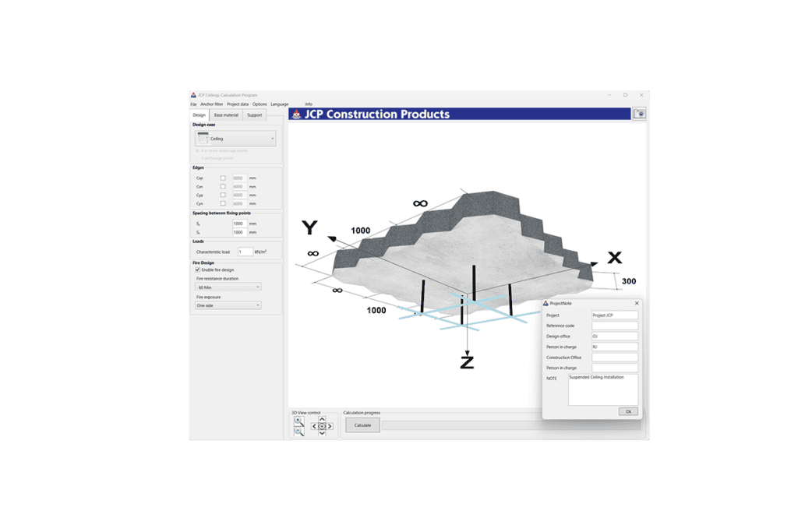
Task: Rotate 3D view right with right arrow
Action: 330,426
